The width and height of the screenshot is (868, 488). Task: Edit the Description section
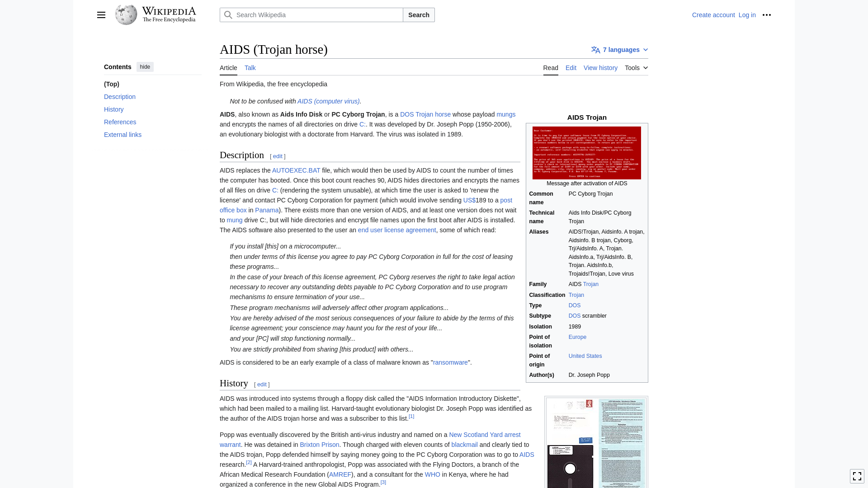278,156
